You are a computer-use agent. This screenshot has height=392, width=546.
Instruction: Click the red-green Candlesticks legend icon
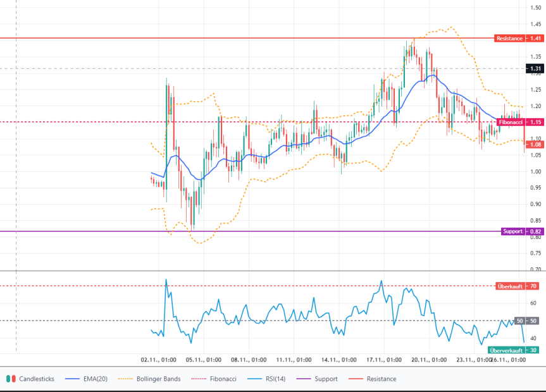tap(11, 379)
